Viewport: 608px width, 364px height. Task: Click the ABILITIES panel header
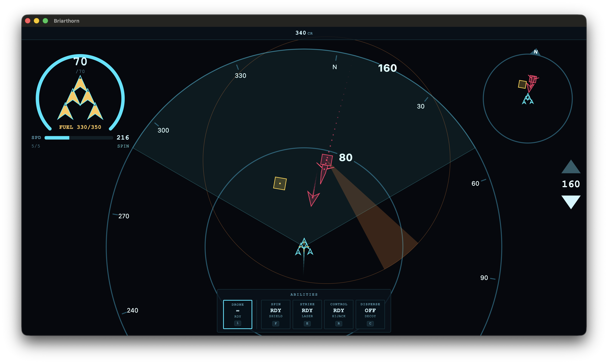pyautogui.click(x=304, y=294)
